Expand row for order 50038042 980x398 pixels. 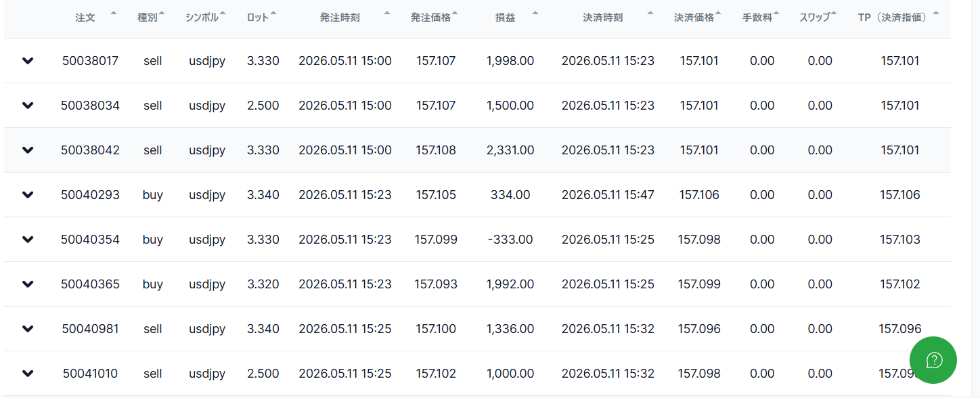[x=28, y=150]
